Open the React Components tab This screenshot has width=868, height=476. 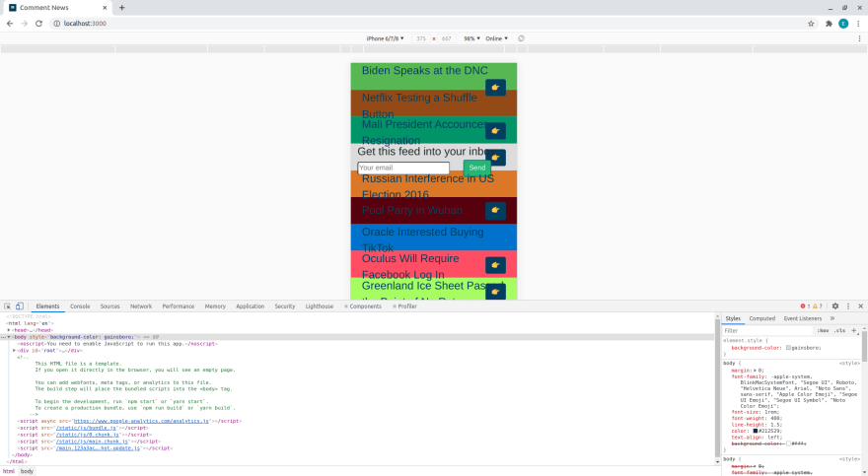tap(363, 306)
